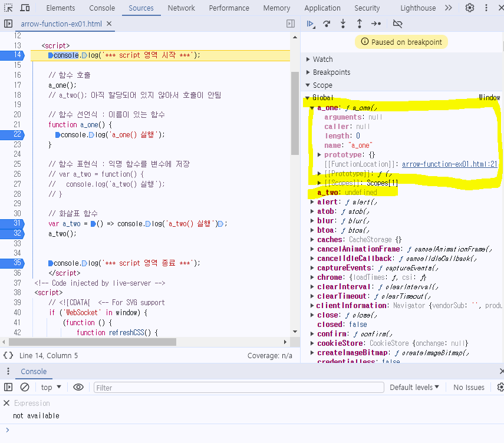Screen dimensions: 504x443
Task: Expand the caches CacheStorage entry
Action: tap(312, 240)
